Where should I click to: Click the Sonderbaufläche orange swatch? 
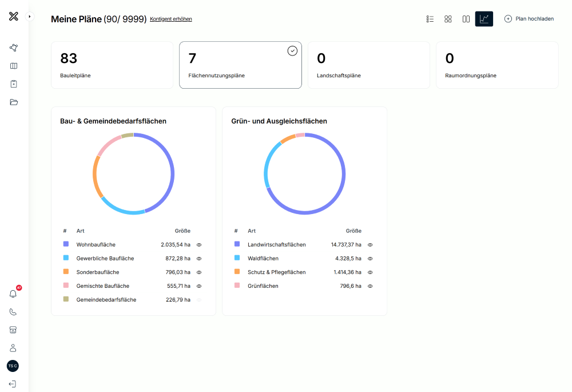pyautogui.click(x=66, y=272)
